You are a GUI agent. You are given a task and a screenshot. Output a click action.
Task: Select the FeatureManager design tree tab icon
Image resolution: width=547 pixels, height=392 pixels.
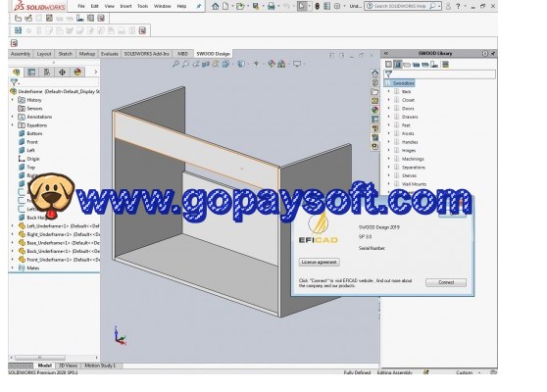click(x=17, y=73)
